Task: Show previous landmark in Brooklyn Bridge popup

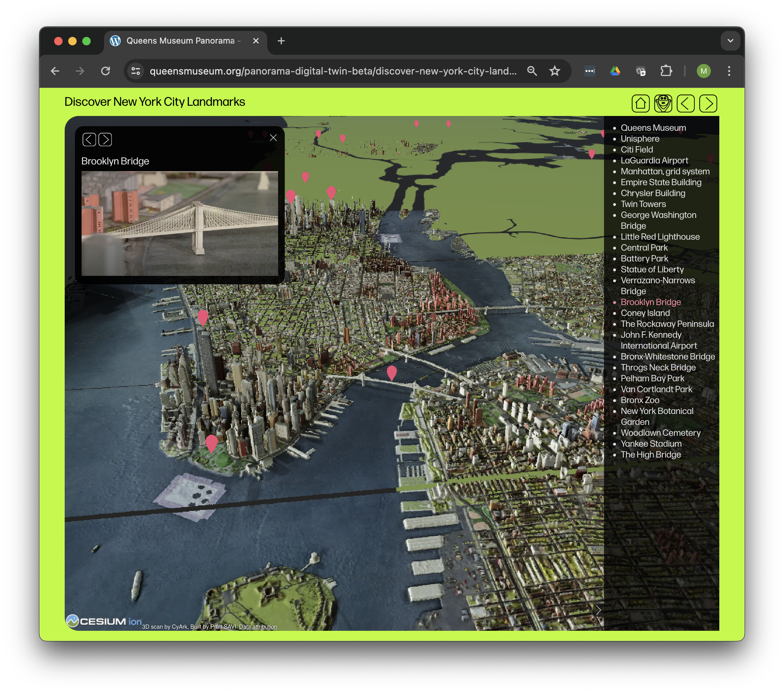Action: [x=89, y=140]
